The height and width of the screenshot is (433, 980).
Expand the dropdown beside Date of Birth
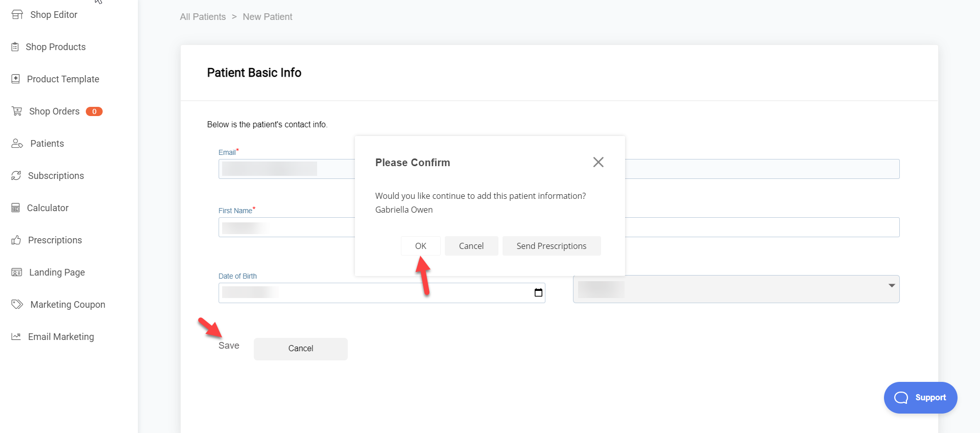[891, 286]
